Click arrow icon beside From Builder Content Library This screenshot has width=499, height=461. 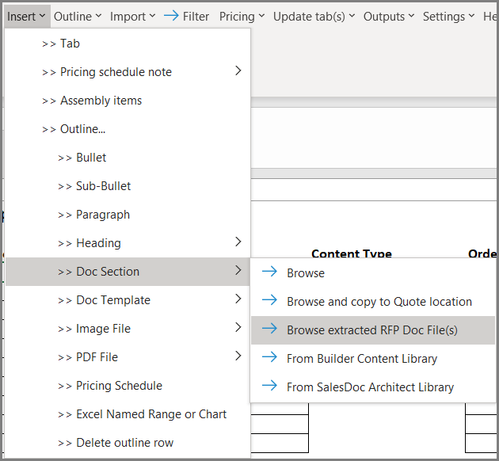(x=269, y=357)
